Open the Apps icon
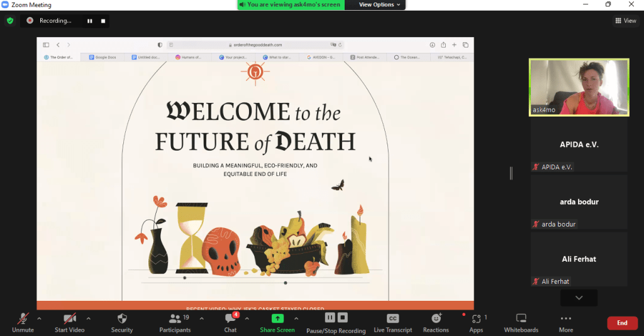The height and width of the screenshot is (336, 644). (x=476, y=319)
